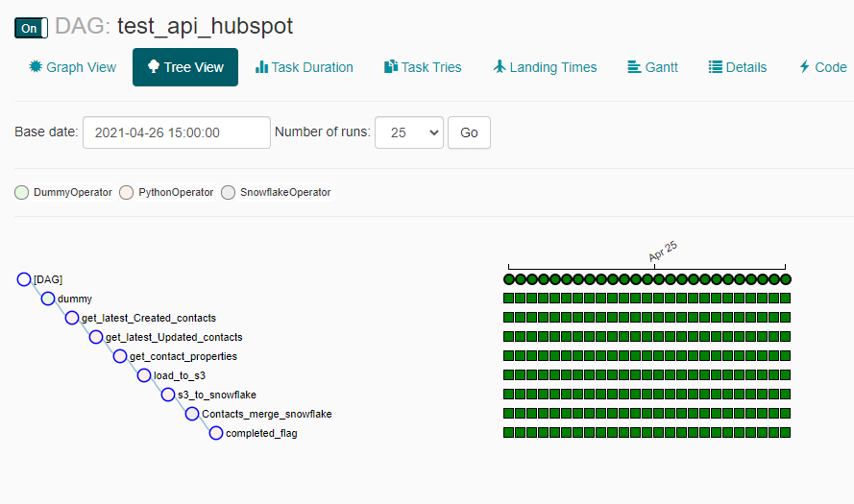The width and height of the screenshot is (854, 504).
Task: Open the Gantt tab
Action: (x=652, y=67)
